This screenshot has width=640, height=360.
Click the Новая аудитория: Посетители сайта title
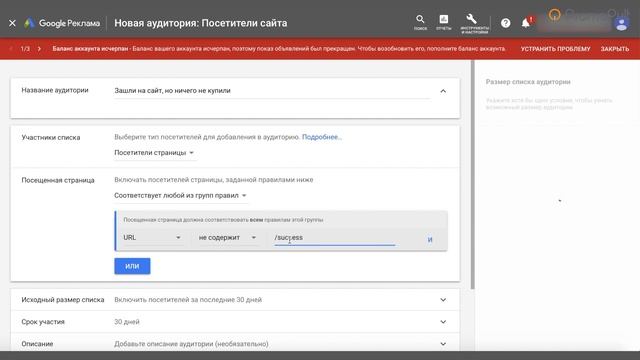[x=200, y=23]
